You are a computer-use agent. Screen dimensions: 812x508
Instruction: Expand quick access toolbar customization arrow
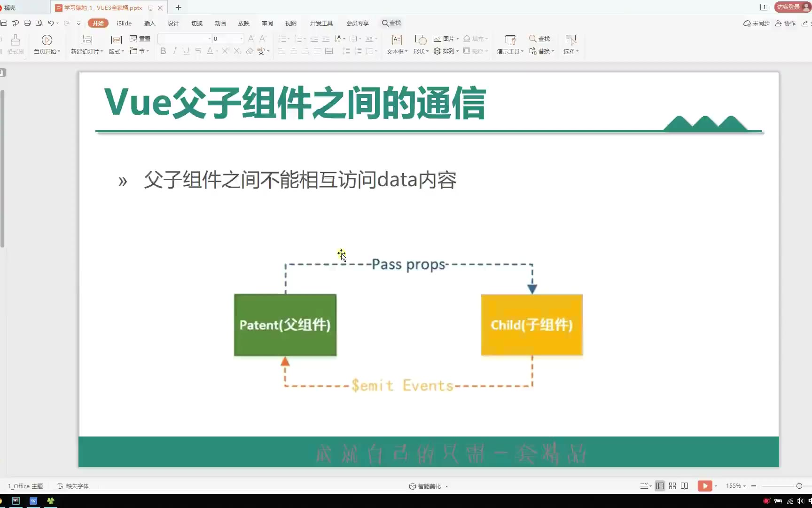[78, 23]
